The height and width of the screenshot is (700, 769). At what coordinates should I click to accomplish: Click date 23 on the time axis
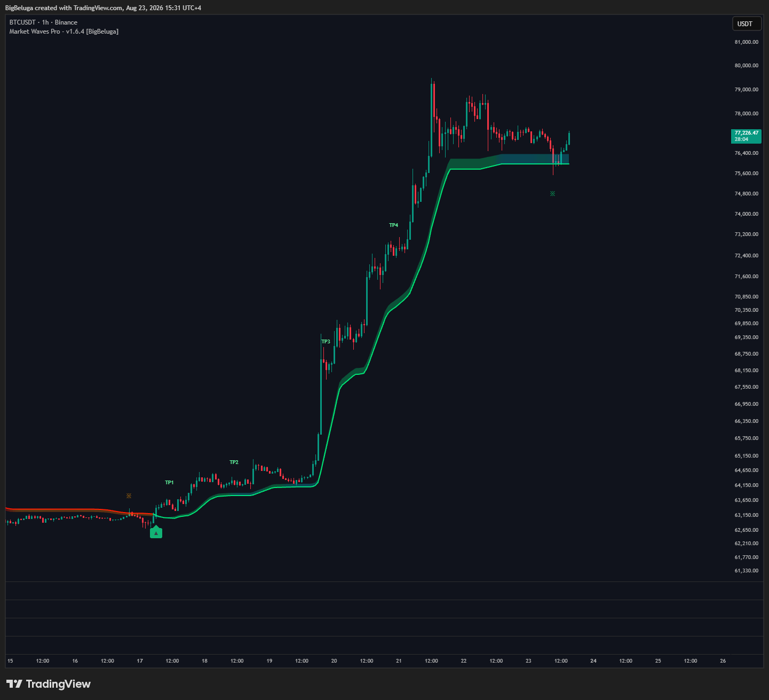[x=528, y=661]
